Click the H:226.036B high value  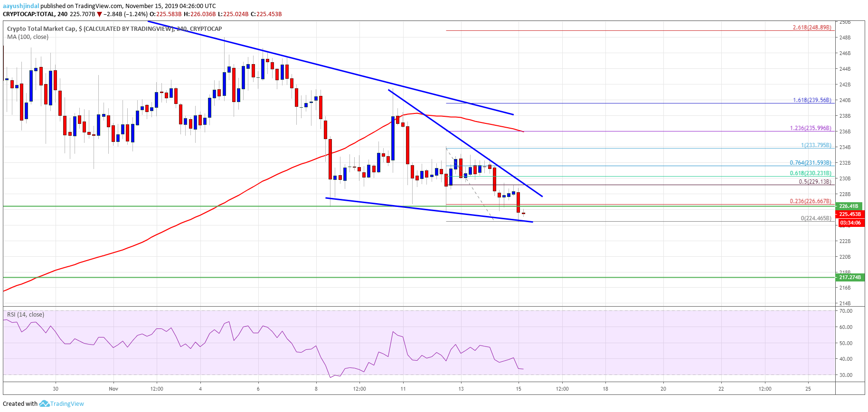(x=200, y=14)
